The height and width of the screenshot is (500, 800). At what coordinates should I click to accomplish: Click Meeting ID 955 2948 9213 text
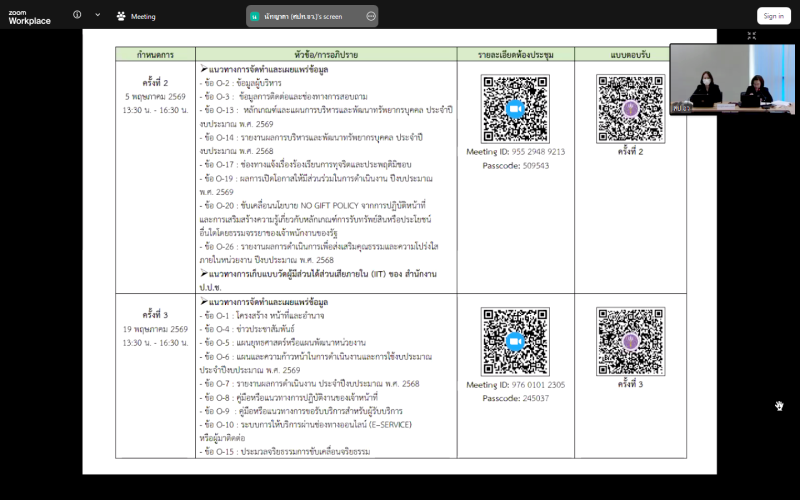coord(515,152)
